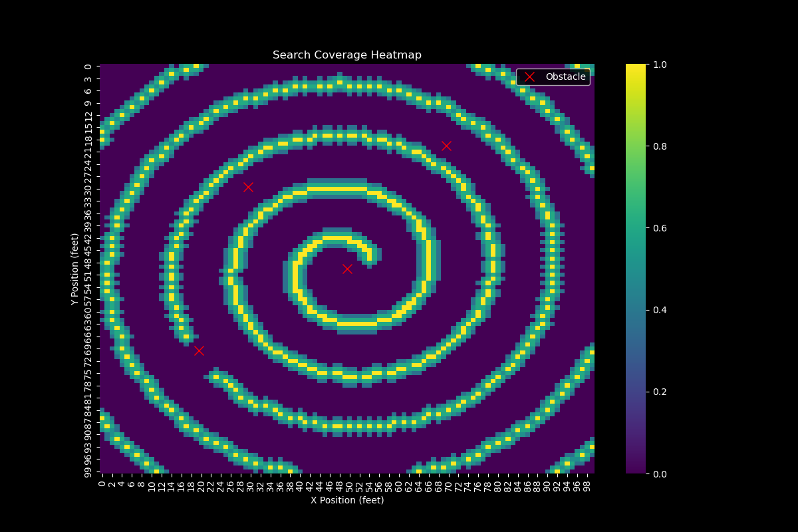Select the obstacle marker at the spiral center
Screen dimensions: 798x532
click(x=347, y=269)
